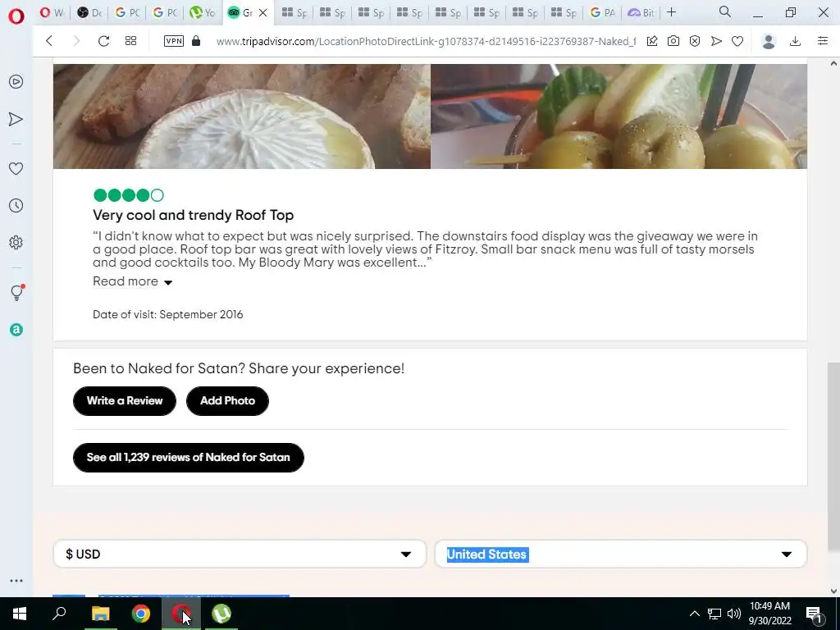
Task: Open the ad blocker shield icon
Action: tap(695, 41)
